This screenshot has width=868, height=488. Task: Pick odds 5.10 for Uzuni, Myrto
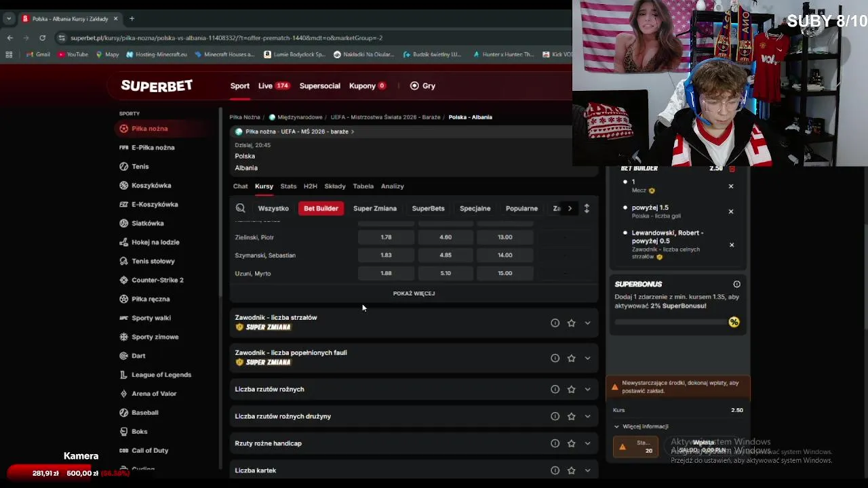point(446,273)
